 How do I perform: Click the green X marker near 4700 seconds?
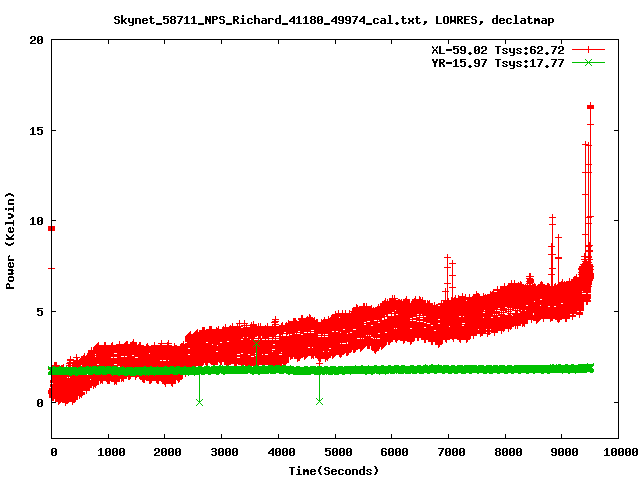[320, 402]
